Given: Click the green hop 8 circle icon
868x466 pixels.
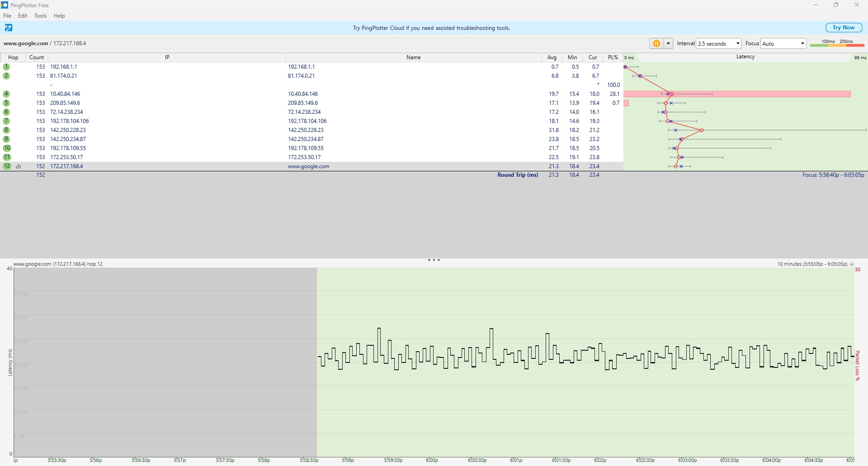Looking at the screenshot, I should tap(6, 130).
